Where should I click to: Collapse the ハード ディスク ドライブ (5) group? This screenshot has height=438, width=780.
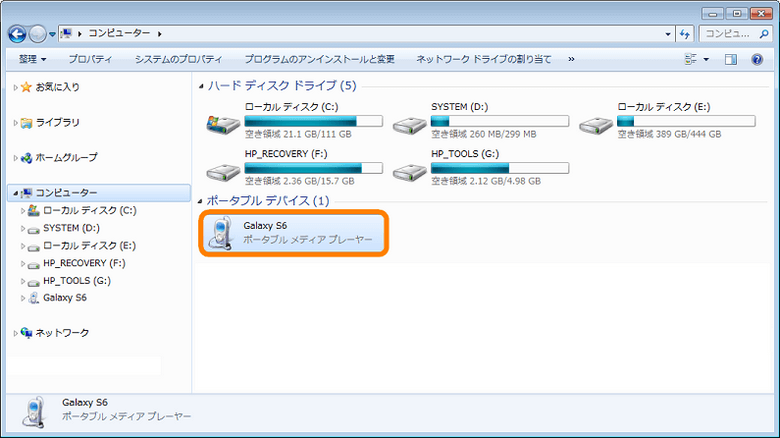tap(201, 87)
